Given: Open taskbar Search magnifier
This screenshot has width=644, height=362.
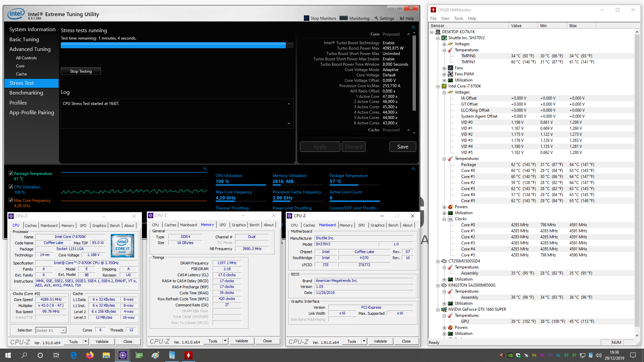Looking at the screenshot, I should point(24,355).
